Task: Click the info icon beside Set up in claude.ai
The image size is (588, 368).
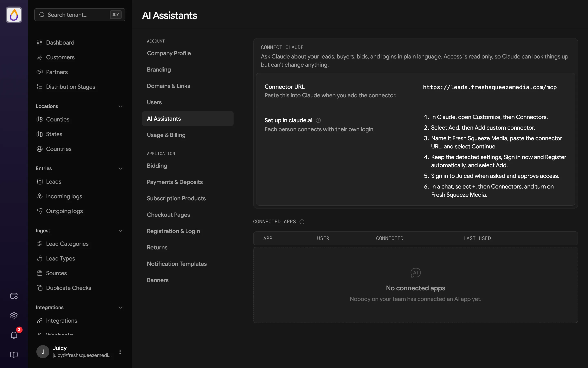Action: point(318,120)
